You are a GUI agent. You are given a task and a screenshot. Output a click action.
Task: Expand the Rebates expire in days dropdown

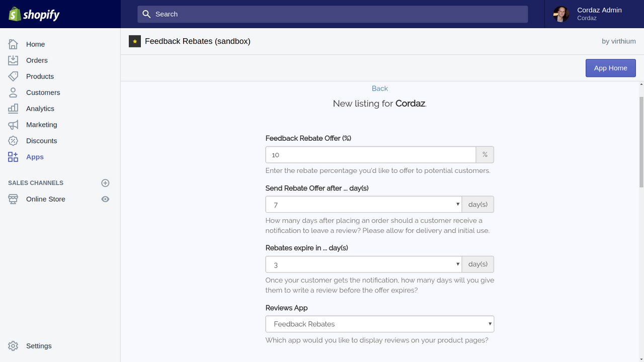(363, 264)
